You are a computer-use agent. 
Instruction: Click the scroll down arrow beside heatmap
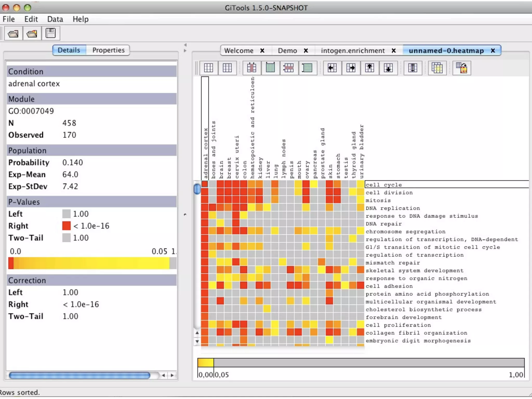[197, 341]
